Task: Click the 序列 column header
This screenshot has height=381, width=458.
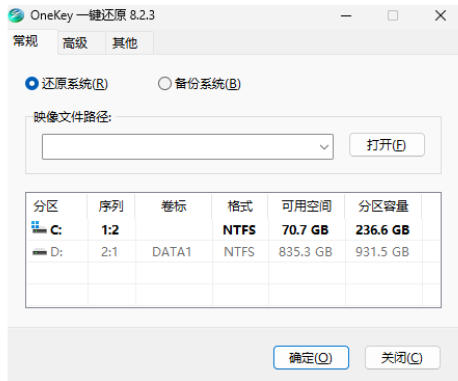Action: pyautogui.click(x=111, y=206)
